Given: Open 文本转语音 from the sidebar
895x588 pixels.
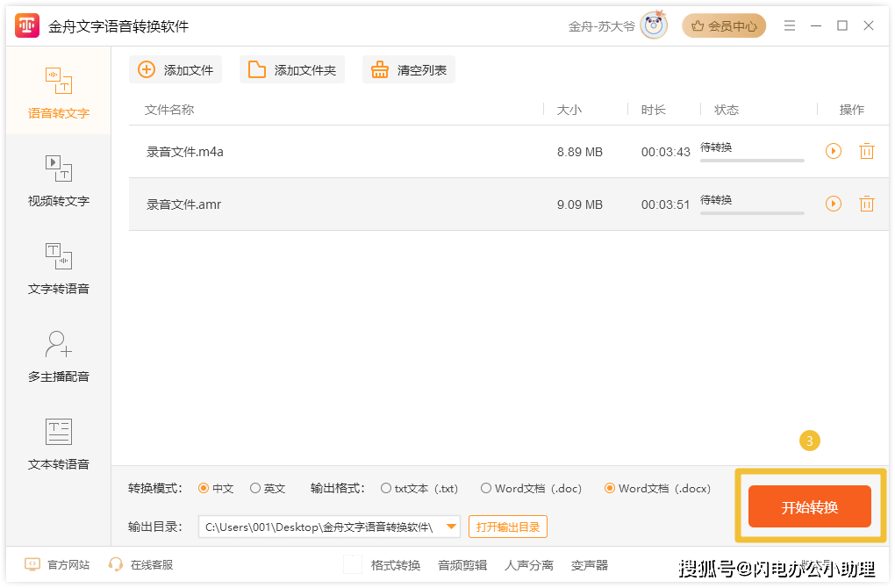Looking at the screenshot, I should pos(58,444).
